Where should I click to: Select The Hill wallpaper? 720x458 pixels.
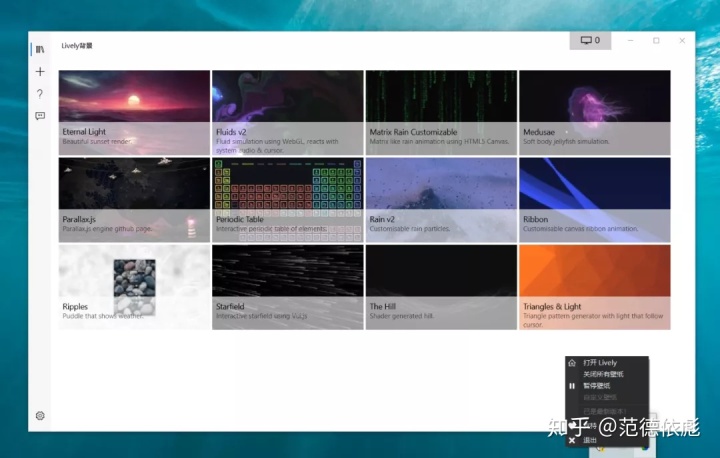(441, 287)
